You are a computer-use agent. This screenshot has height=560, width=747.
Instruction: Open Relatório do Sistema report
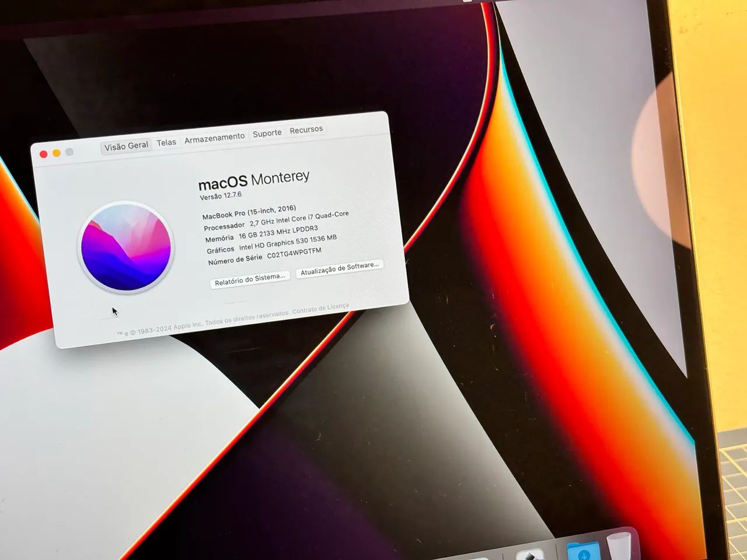point(250,279)
